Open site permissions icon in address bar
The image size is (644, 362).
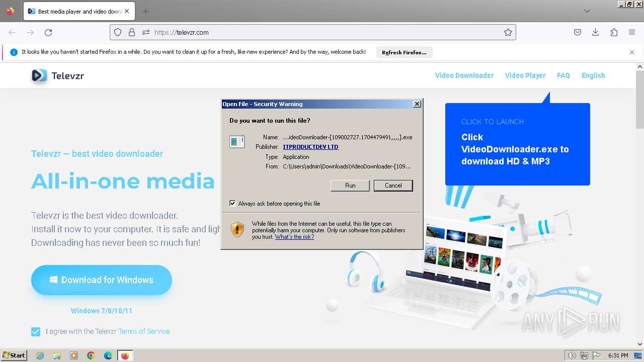(x=146, y=32)
